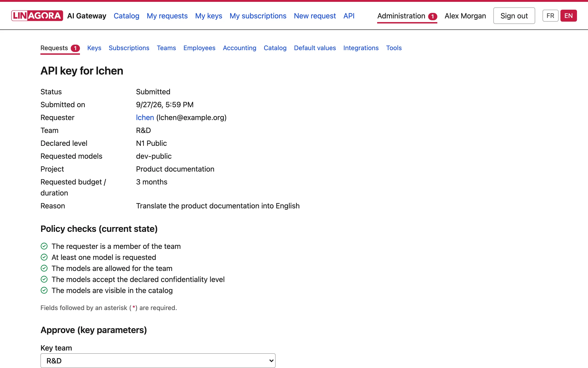
Task: Open the Integrations tab
Action: click(361, 48)
